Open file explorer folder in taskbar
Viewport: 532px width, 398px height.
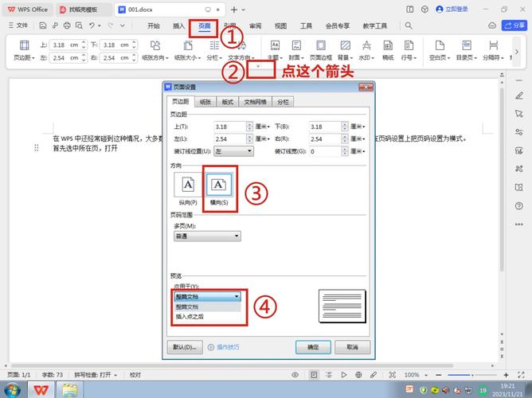[x=70, y=390]
